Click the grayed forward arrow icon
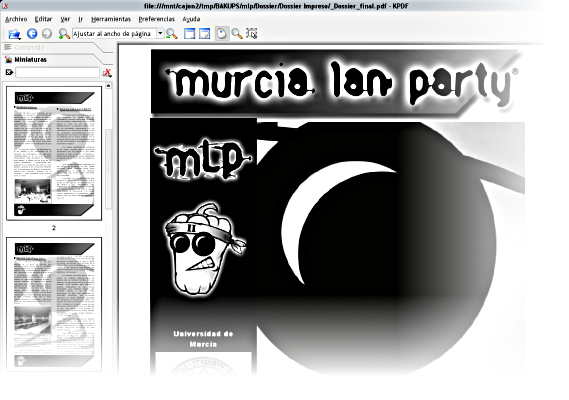Screen dimensions: 569x400 click(x=47, y=34)
